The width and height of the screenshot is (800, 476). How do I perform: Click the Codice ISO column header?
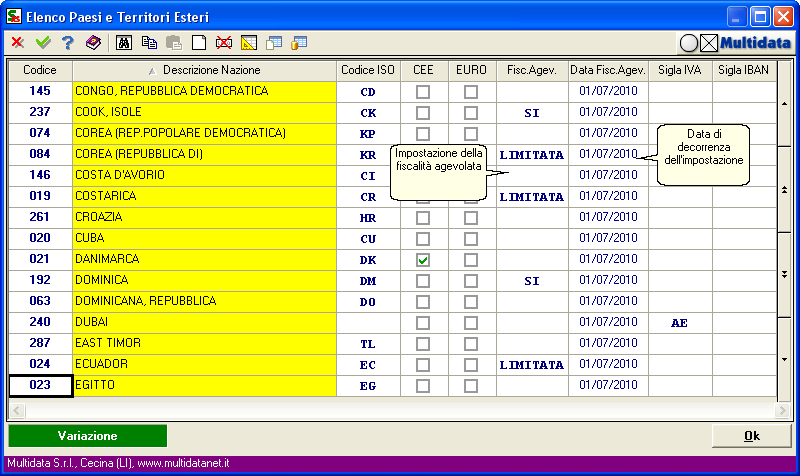coord(368,70)
